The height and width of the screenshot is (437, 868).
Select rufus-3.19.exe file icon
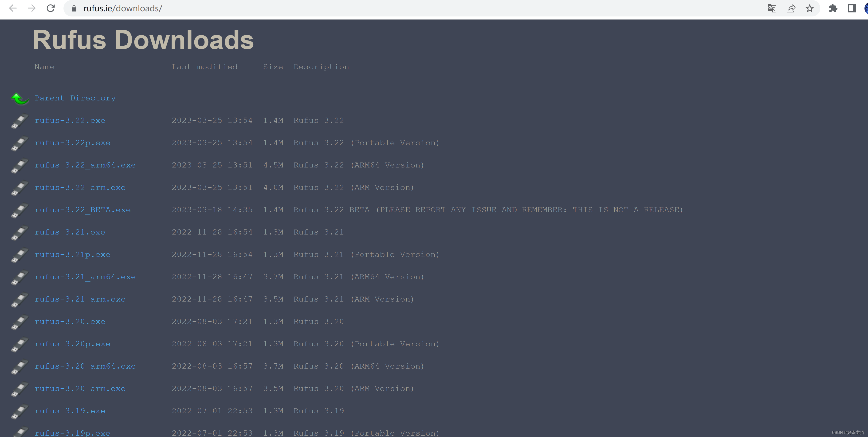[20, 411]
